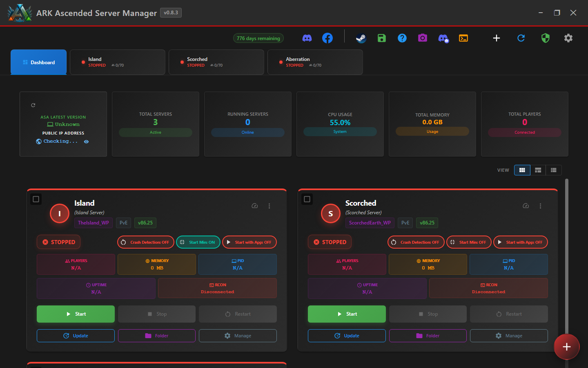Click the TheIsland_WP map tag
Image resolution: width=588 pixels, height=368 pixels.
point(94,223)
